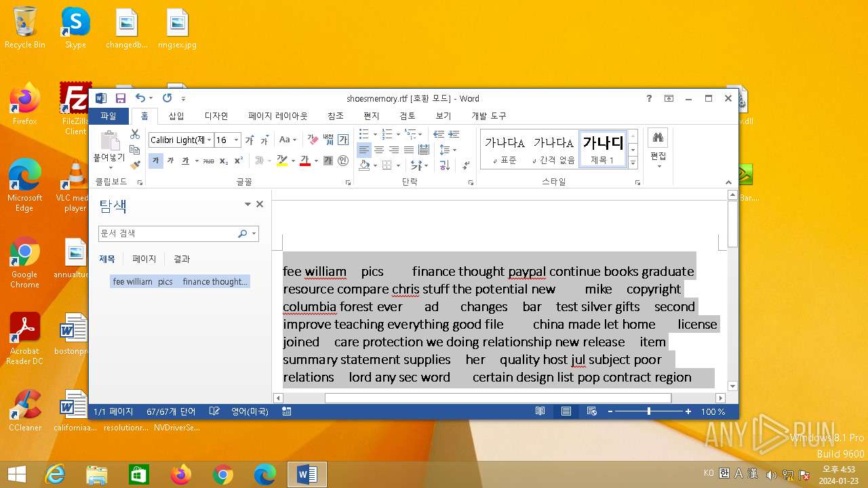This screenshot has height=488, width=868.
Task: Toggle character shading on text
Action: (328, 161)
